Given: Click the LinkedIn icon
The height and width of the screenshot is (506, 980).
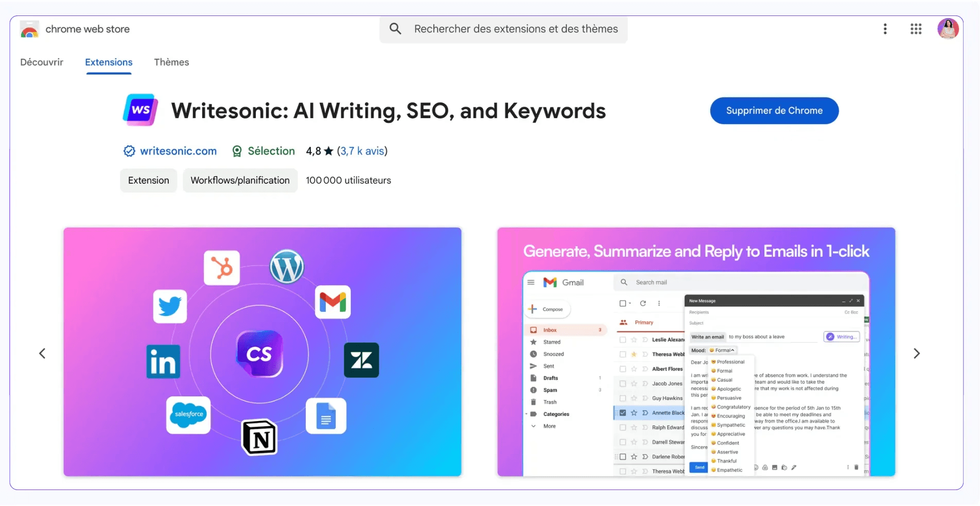Looking at the screenshot, I should coord(163,361).
